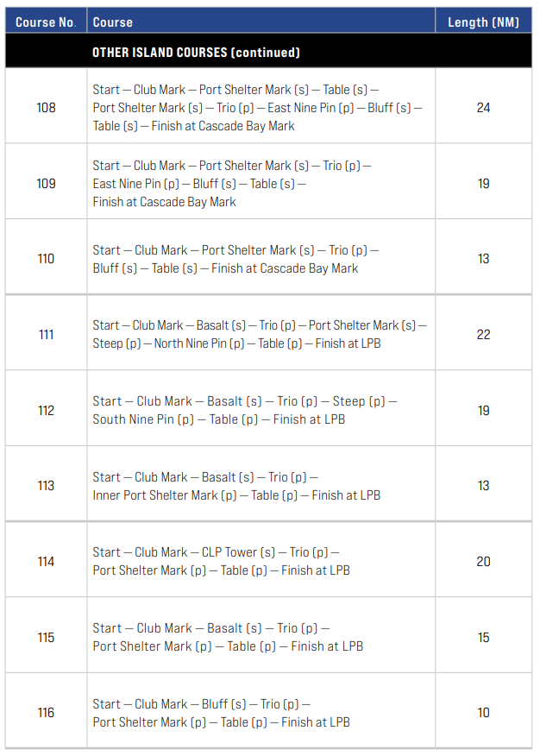
Task: Select course 112 route via South Nine Pin
Action: 245,410
